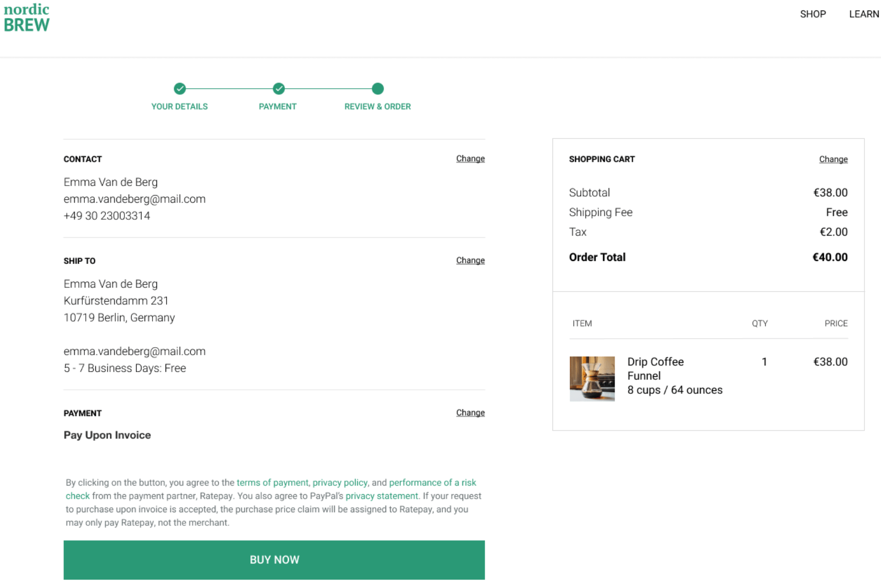Select the completed Your Details step checkmark
This screenshot has height=588, width=881.
tap(180, 88)
